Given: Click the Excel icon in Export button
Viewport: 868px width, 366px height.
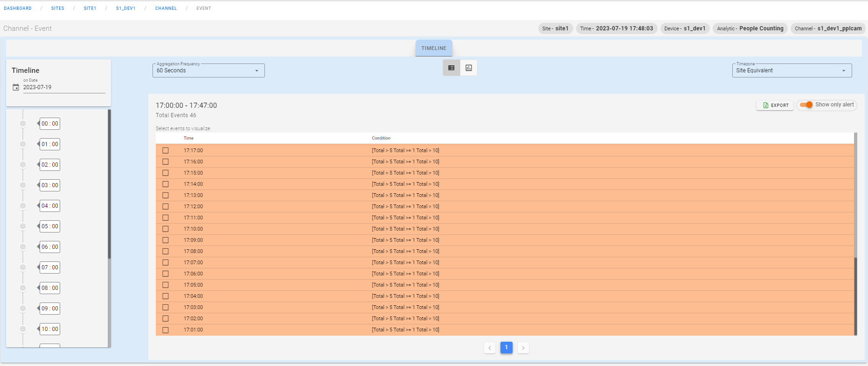Looking at the screenshot, I should (765, 106).
